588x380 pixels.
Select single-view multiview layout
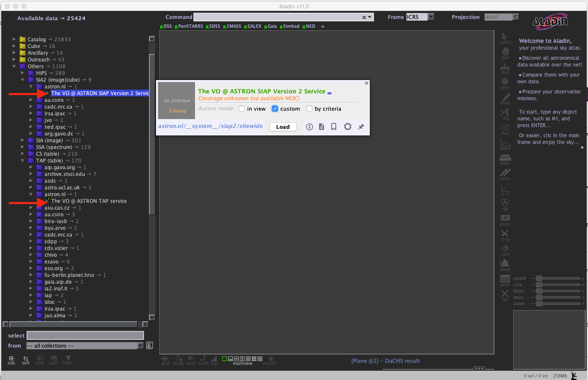(224, 359)
